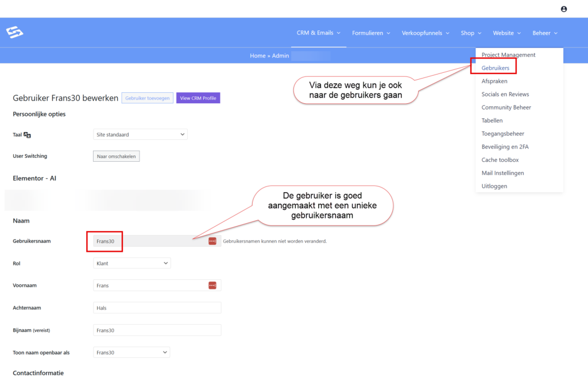Click Uitloggen to log out
This screenshot has height=382, width=588.
494,186
